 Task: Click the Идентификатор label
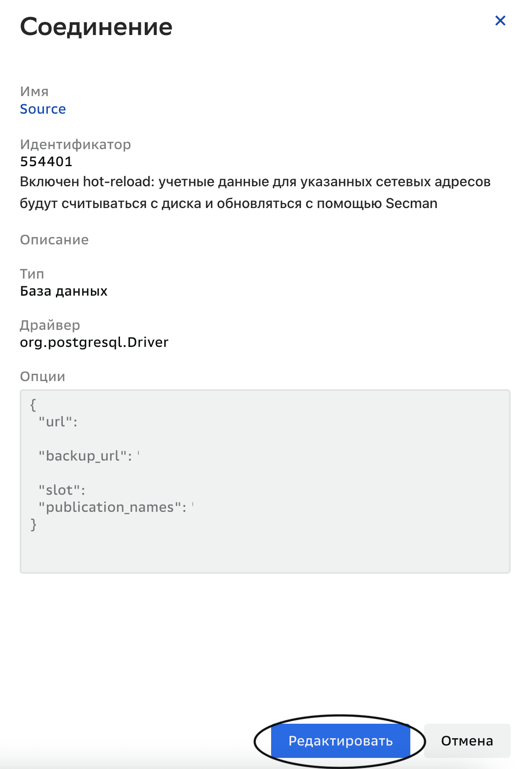point(75,144)
